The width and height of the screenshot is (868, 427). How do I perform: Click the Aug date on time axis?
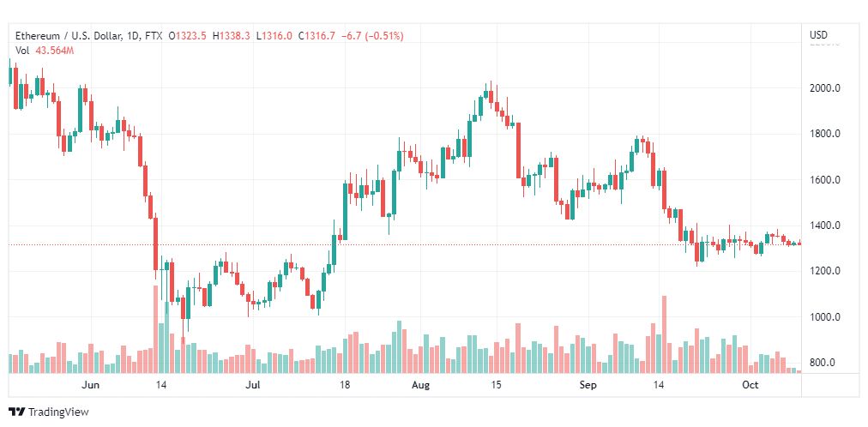coord(421,385)
